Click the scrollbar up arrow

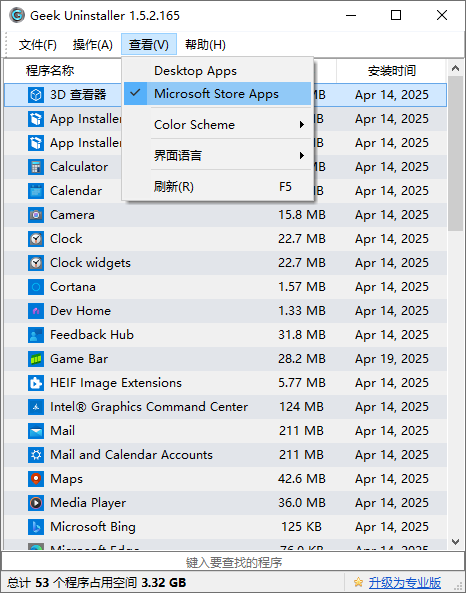(455, 68)
